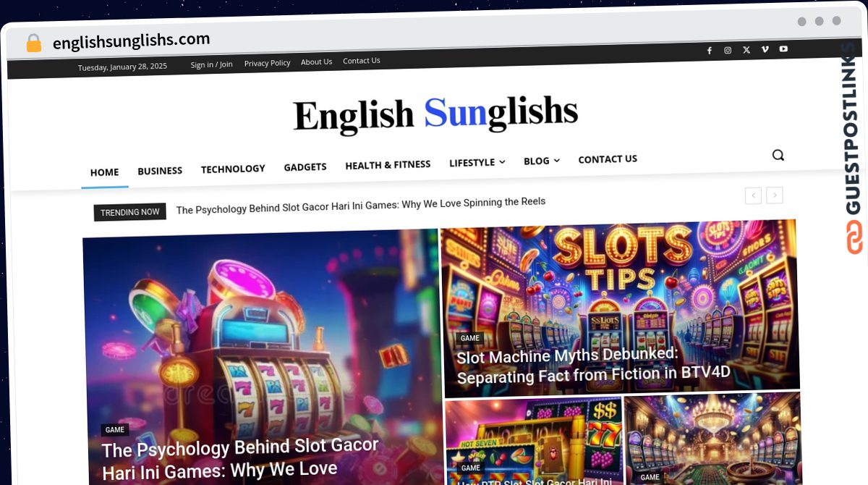Select the Business menu item
The image size is (868, 485).
point(160,171)
